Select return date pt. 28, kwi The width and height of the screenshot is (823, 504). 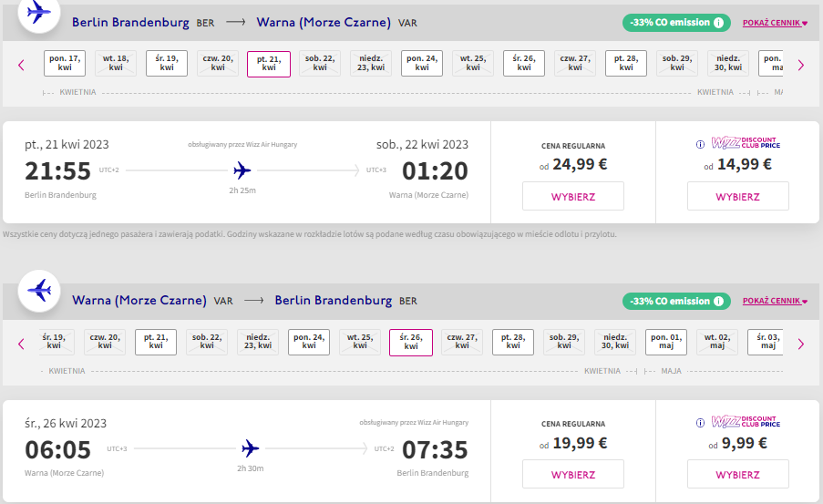pos(513,342)
